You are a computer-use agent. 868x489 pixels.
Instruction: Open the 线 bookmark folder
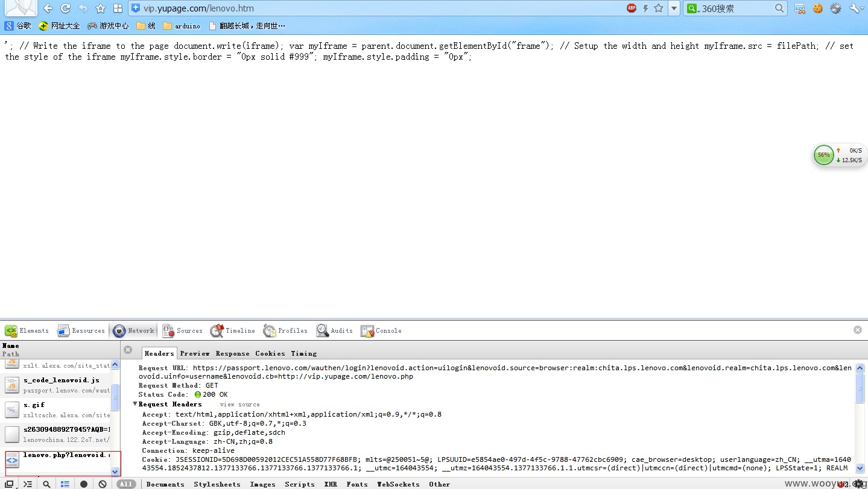[x=146, y=26]
